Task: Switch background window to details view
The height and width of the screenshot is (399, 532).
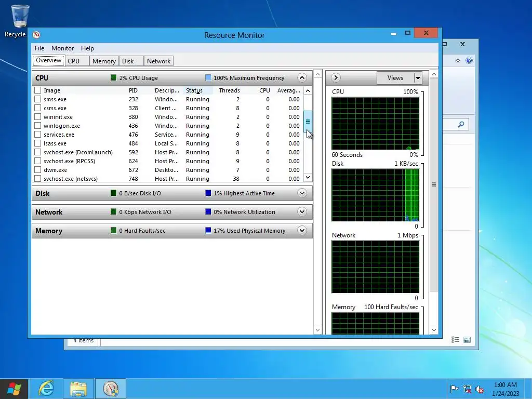Action: [455, 340]
